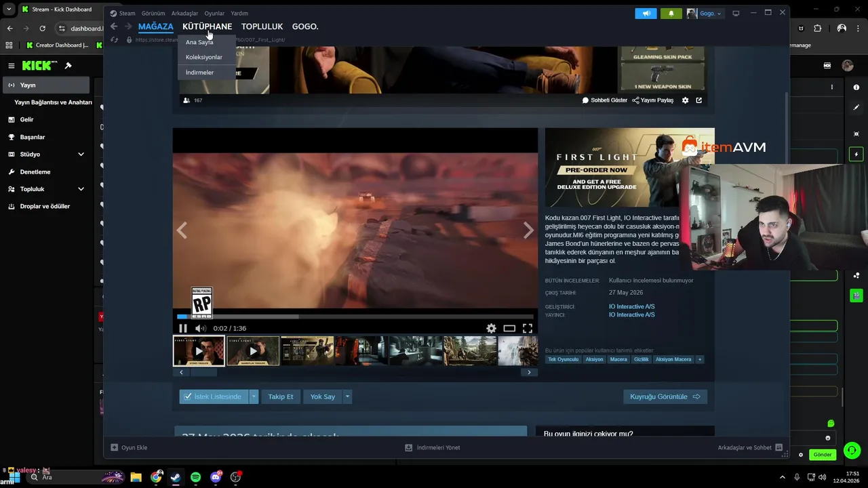
Task: Select Yayın in Kick sidebar
Action: pos(45,85)
